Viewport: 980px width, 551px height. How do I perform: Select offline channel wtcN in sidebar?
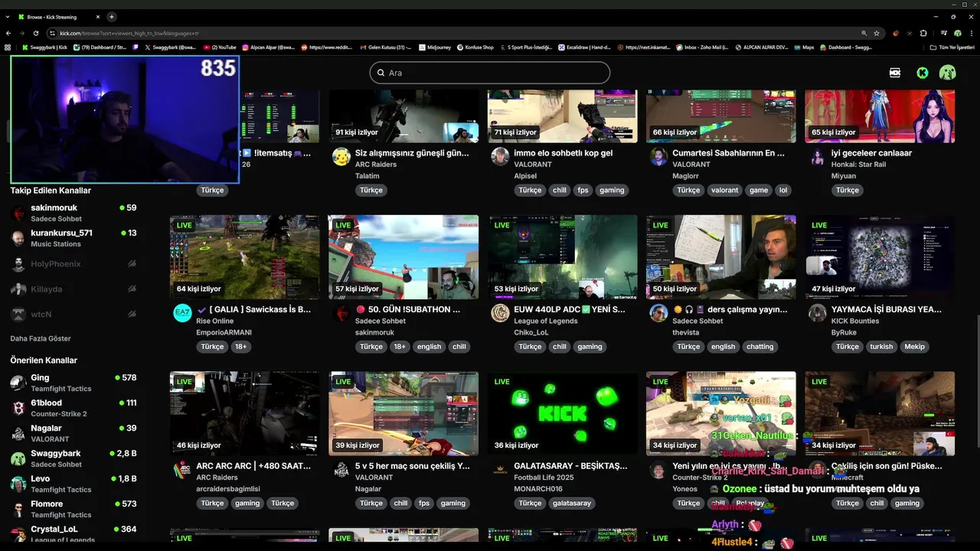[x=73, y=315]
